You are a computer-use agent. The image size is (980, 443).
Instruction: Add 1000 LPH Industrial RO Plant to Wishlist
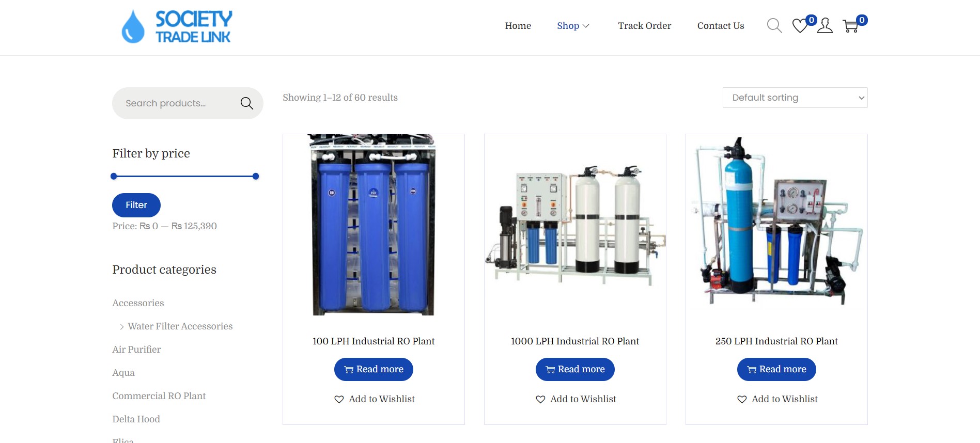tap(575, 399)
